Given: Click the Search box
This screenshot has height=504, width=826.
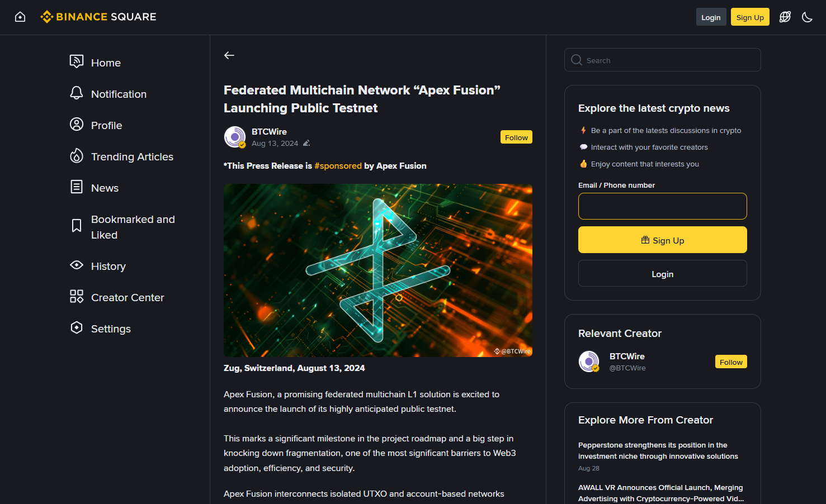Looking at the screenshot, I should tap(662, 60).
